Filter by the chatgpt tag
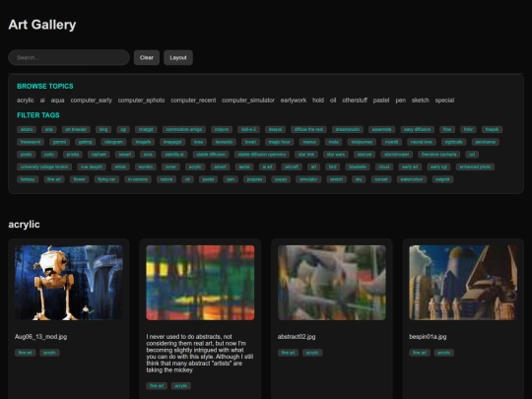The image size is (532, 399). [x=146, y=130]
